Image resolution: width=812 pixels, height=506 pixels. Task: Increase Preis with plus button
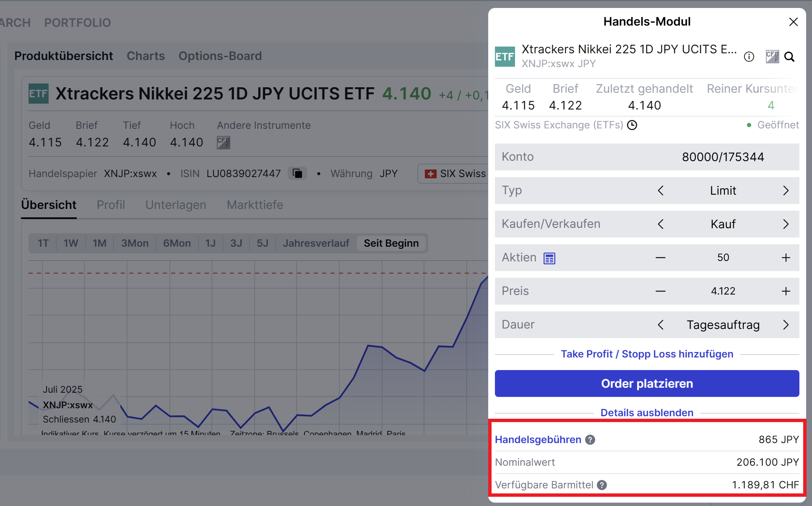point(786,291)
